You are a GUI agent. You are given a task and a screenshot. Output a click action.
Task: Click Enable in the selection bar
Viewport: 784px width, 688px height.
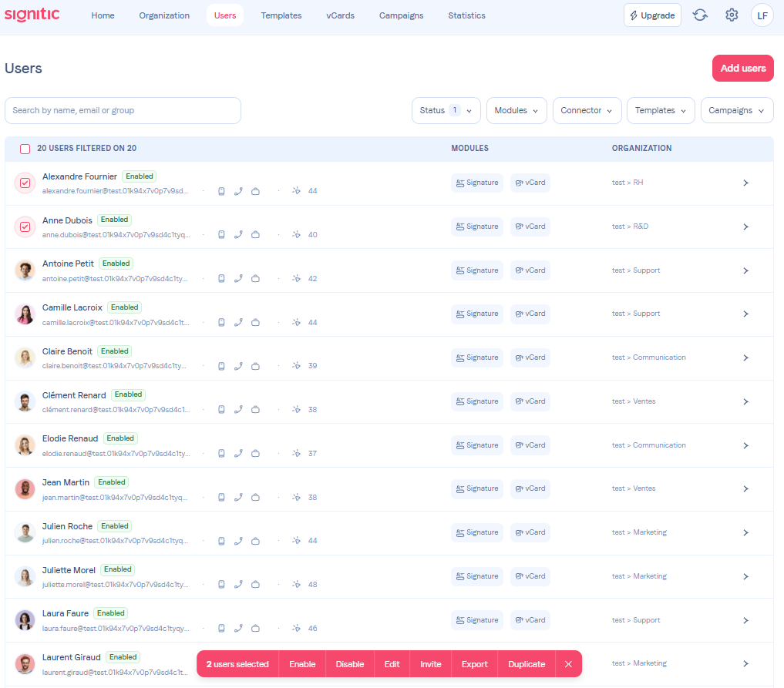302,664
